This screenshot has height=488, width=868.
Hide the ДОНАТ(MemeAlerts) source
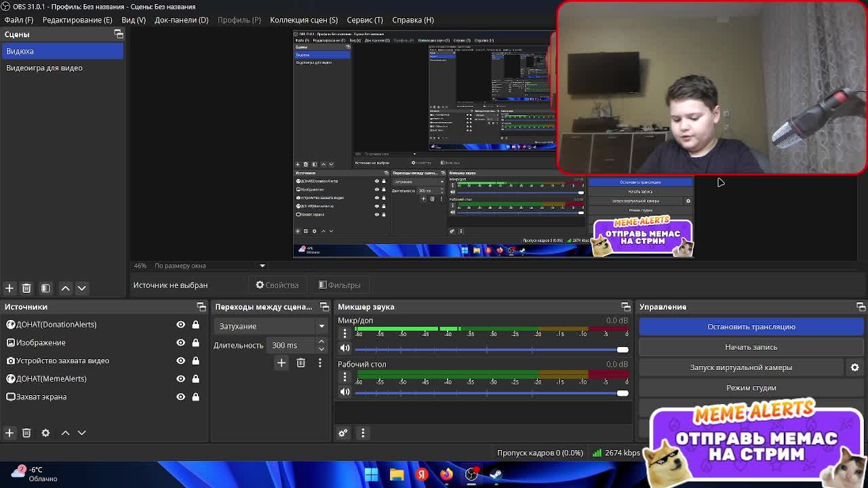pos(180,379)
